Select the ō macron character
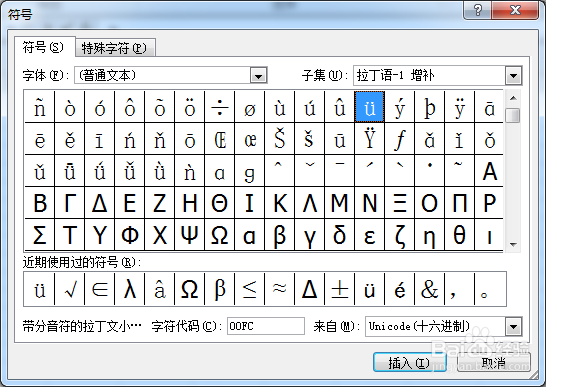 [190, 139]
